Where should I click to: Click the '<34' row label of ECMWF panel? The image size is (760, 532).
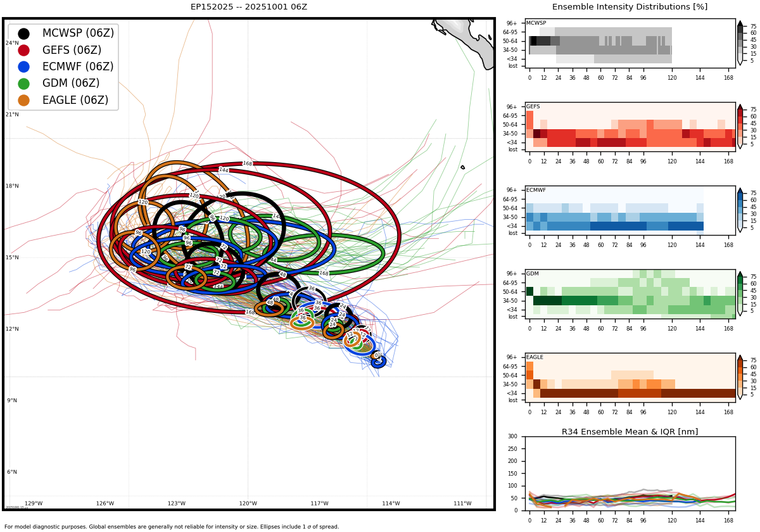coord(512,225)
